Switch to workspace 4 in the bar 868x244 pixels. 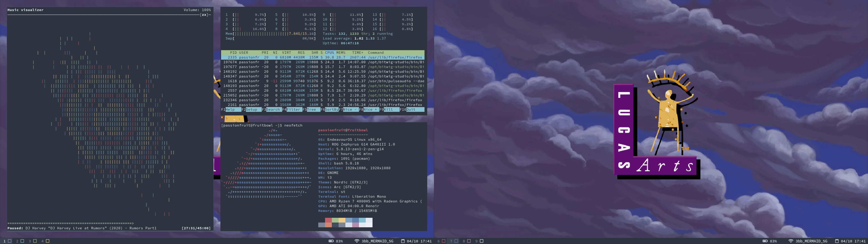click(x=45, y=241)
